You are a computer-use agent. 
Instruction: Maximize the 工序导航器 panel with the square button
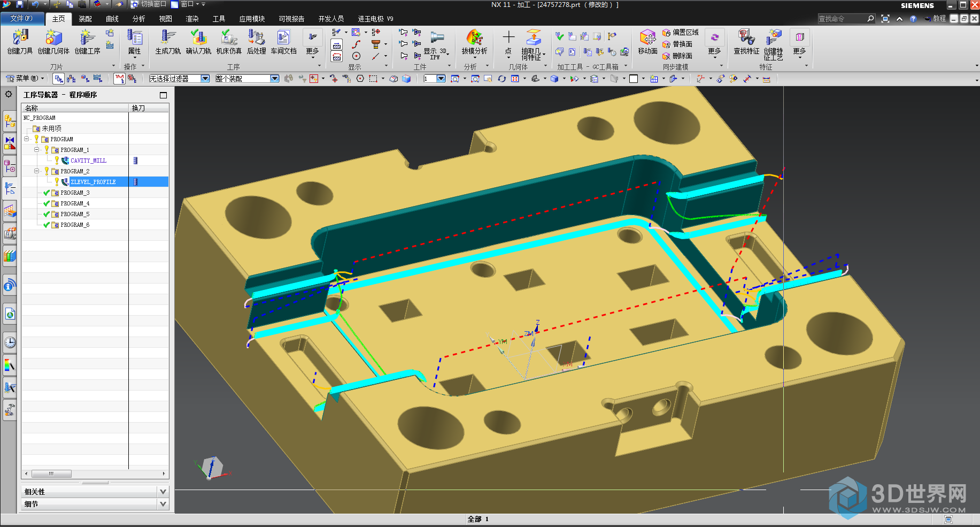coord(163,95)
